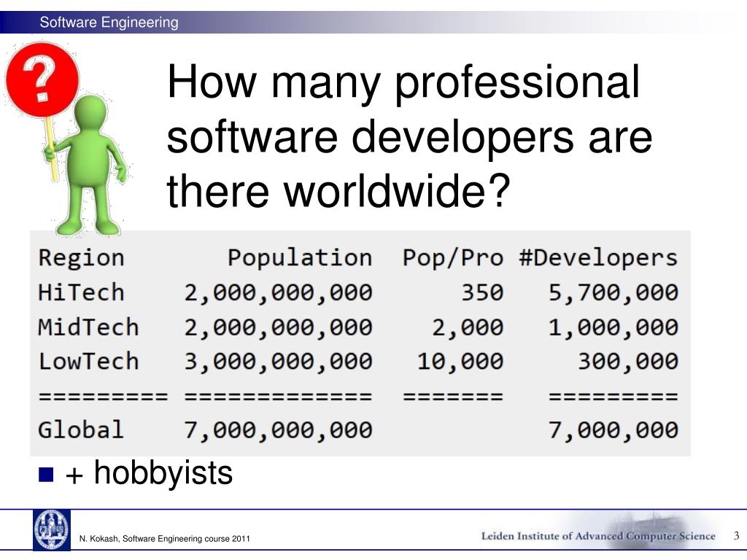
Task: Click the '#Developers' column header
Action: [598, 257]
